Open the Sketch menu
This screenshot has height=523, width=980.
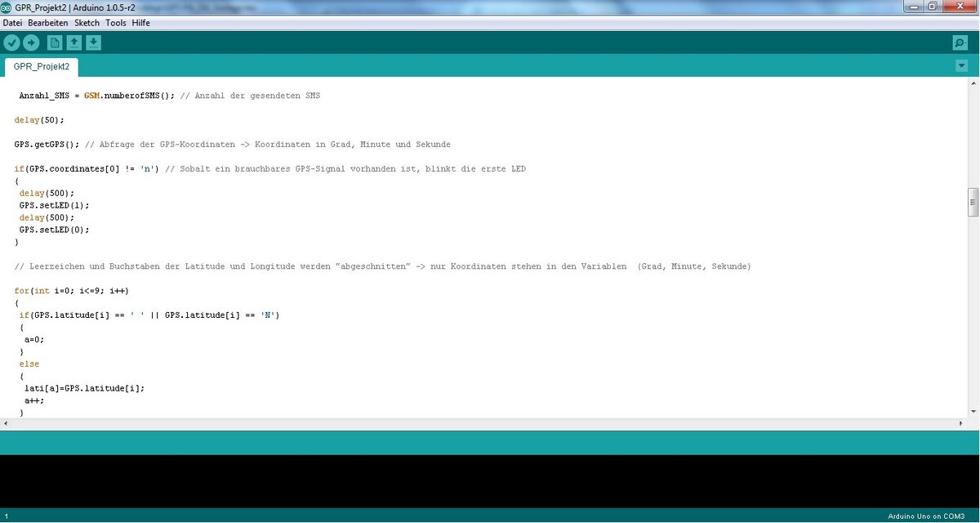(87, 23)
